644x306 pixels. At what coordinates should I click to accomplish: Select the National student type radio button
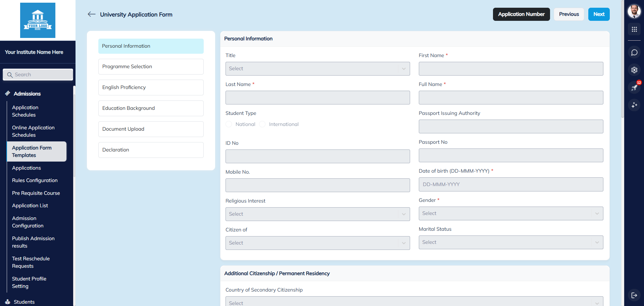(229, 124)
